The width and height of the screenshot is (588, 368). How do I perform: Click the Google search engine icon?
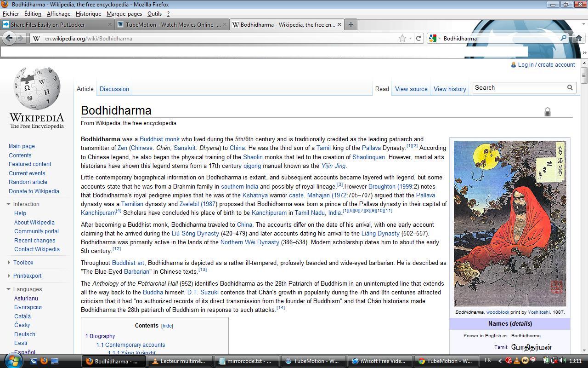[432, 38]
